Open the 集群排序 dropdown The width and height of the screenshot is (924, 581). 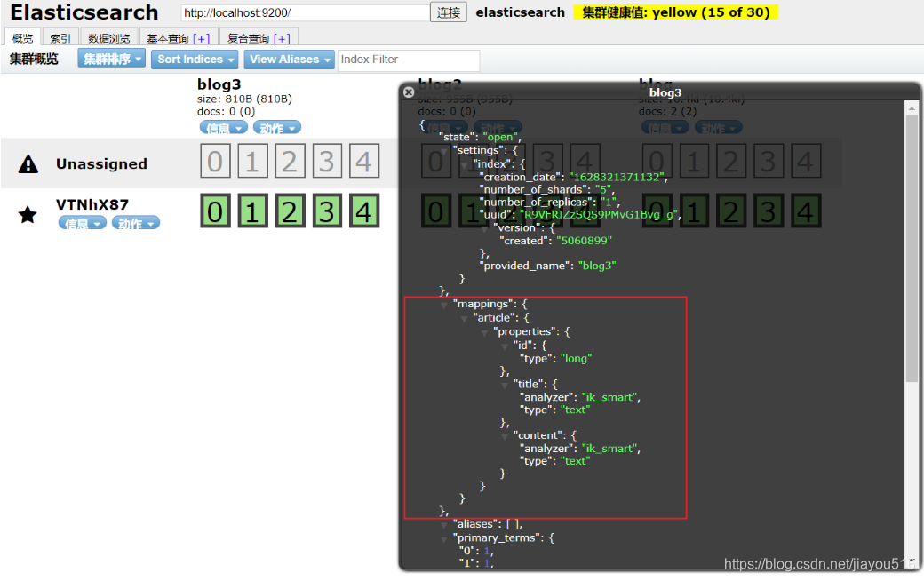(x=111, y=59)
